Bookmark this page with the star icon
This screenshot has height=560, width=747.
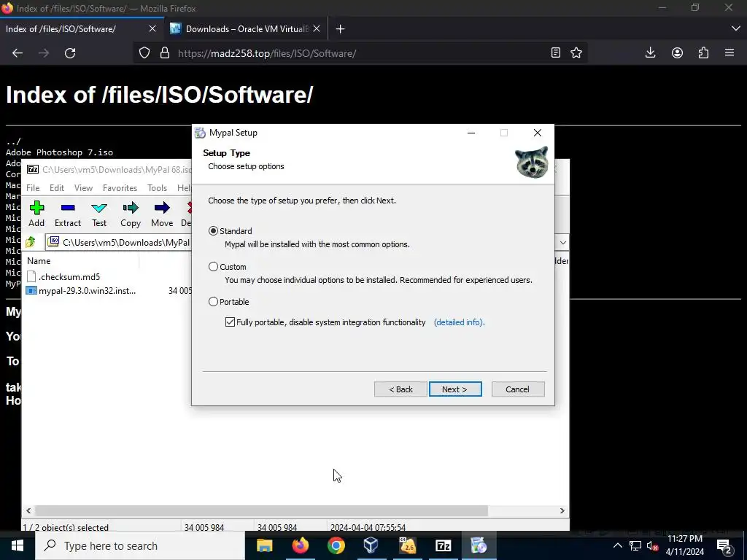coord(576,52)
